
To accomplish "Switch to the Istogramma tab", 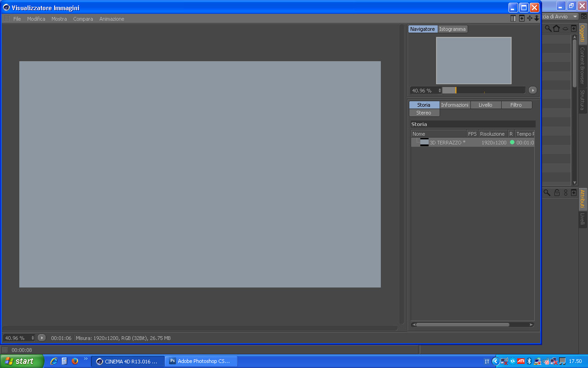I will click(x=452, y=29).
